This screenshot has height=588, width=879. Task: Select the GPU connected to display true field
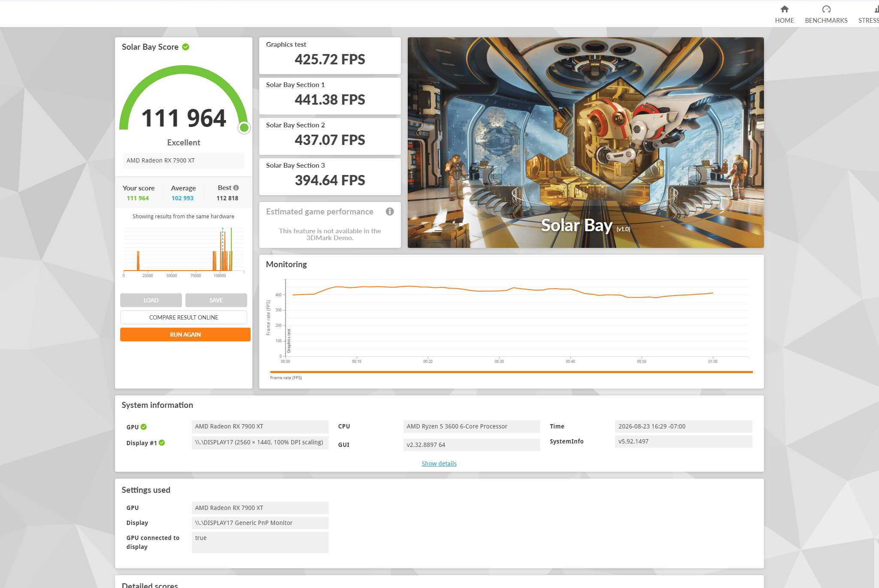pos(260,543)
